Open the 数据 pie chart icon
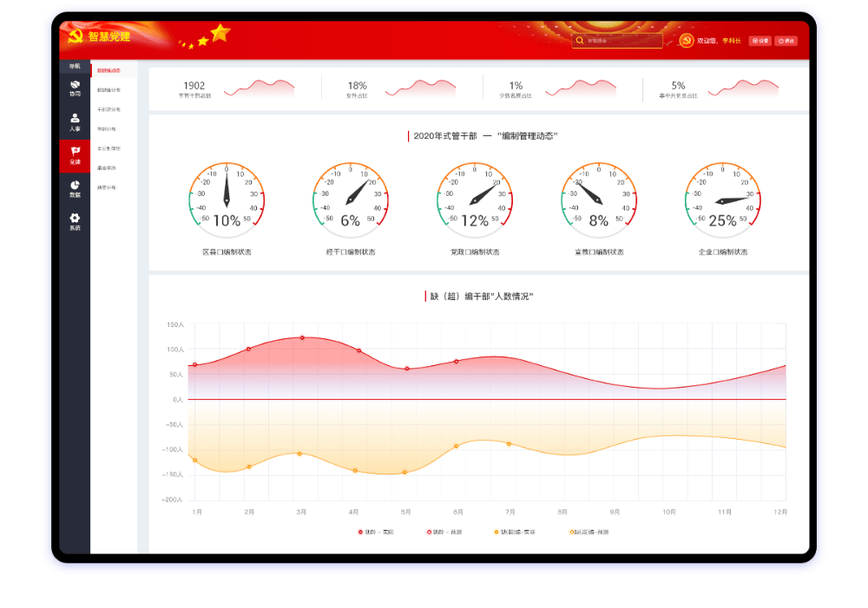 coord(75,188)
